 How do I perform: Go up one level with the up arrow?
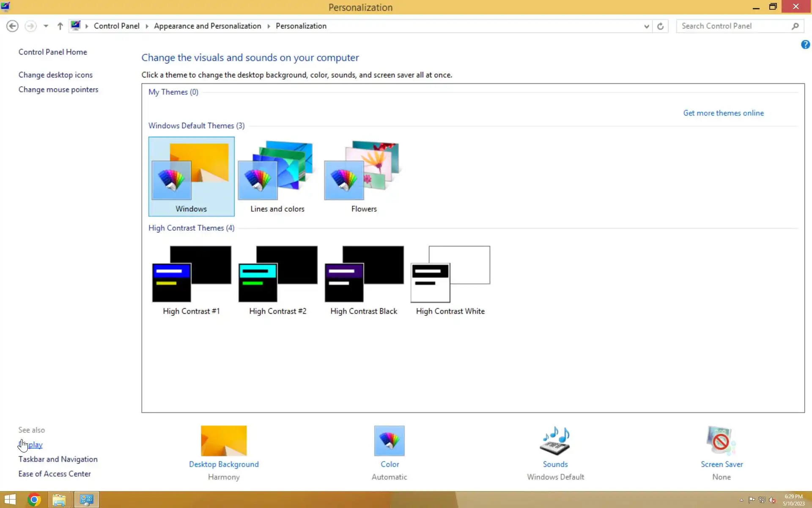click(60, 26)
